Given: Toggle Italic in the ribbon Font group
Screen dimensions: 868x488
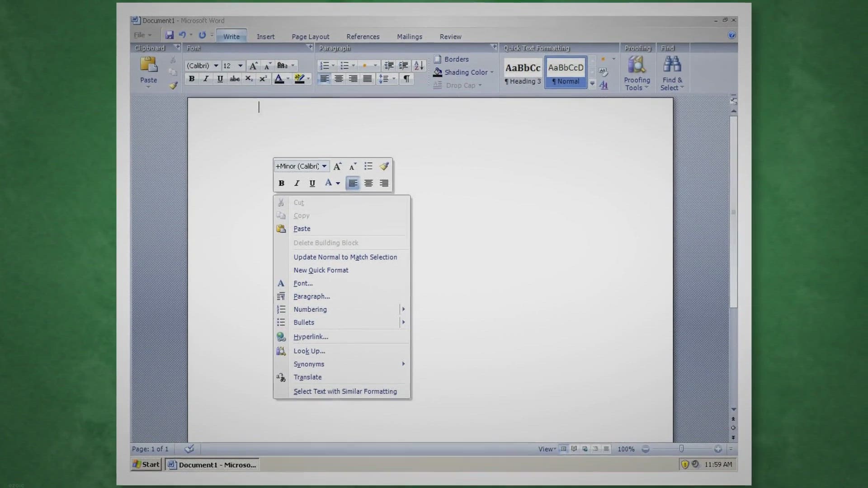Looking at the screenshot, I should coord(206,79).
